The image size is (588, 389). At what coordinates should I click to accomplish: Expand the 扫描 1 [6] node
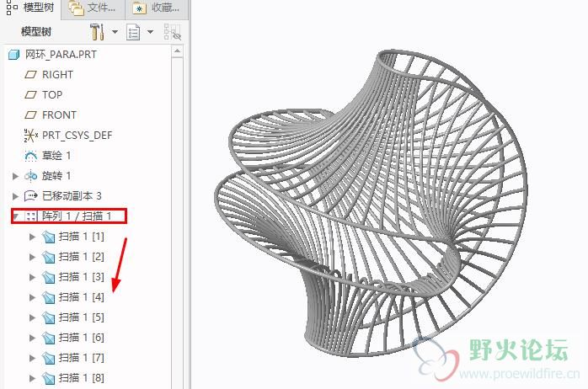(32, 338)
